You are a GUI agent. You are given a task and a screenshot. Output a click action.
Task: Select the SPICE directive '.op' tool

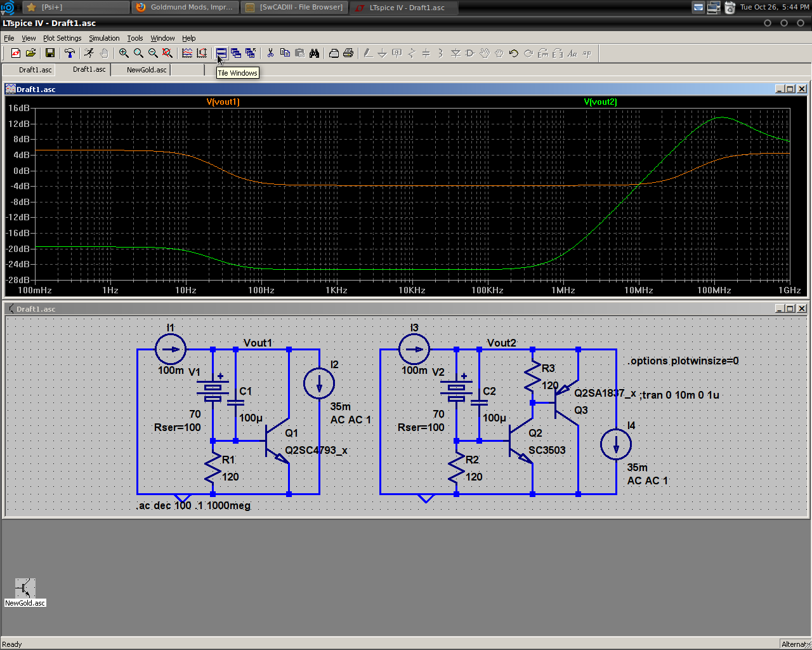587,53
